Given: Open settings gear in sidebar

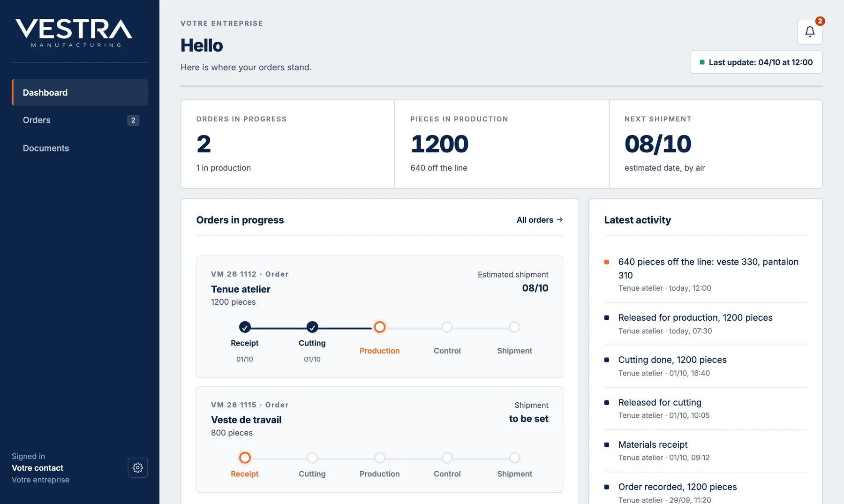Looking at the screenshot, I should (x=137, y=467).
